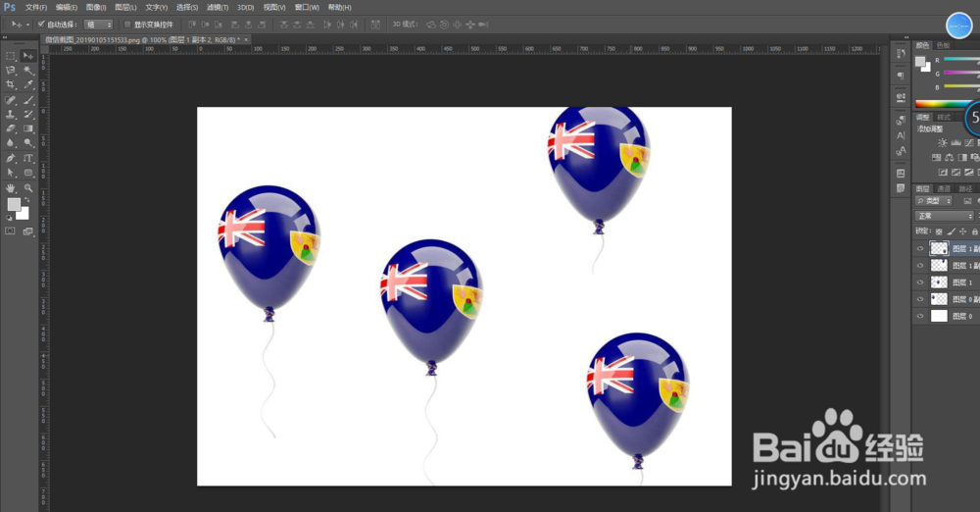The width and height of the screenshot is (980, 512).
Task: Switch to the 色板 tab
Action: click(x=943, y=45)
